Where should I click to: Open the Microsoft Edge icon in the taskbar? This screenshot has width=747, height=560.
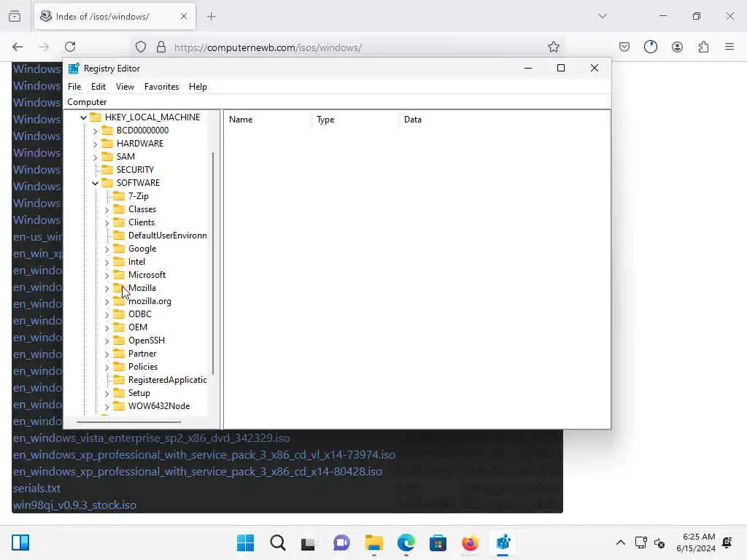click(406, 542)
